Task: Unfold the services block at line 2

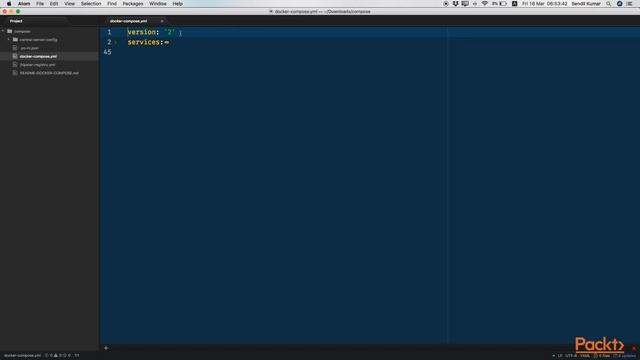Action: [x=116, y=42]
